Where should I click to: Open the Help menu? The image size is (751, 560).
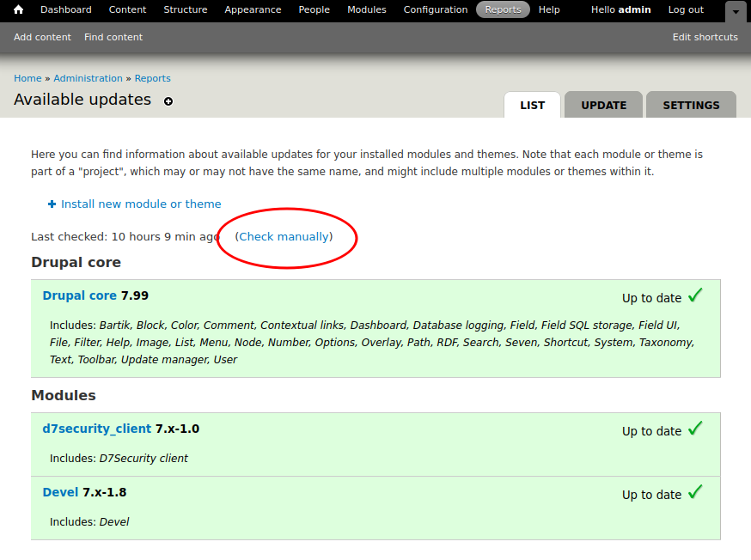[x=549, y=9]
